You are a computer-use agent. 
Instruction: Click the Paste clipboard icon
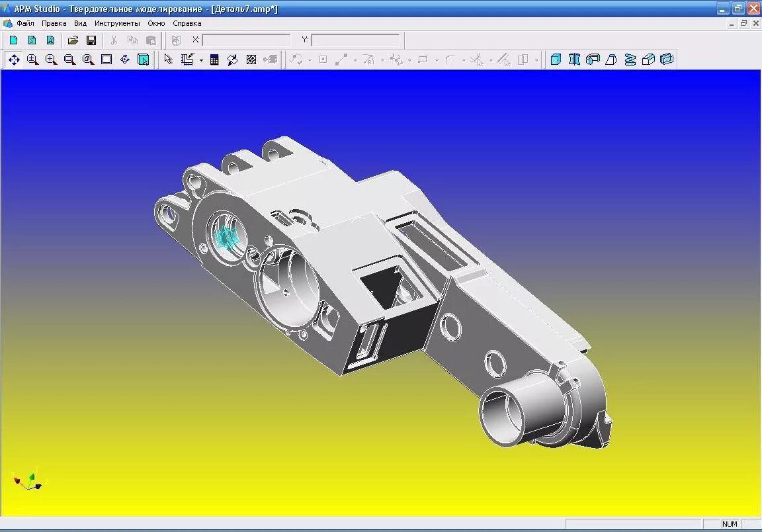tap(151, 40)
